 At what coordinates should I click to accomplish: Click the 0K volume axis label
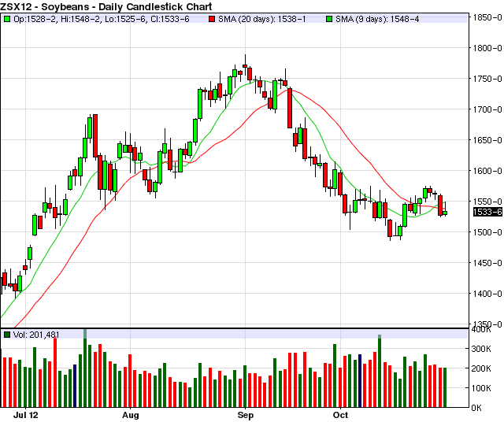click(x=476, y=408)
